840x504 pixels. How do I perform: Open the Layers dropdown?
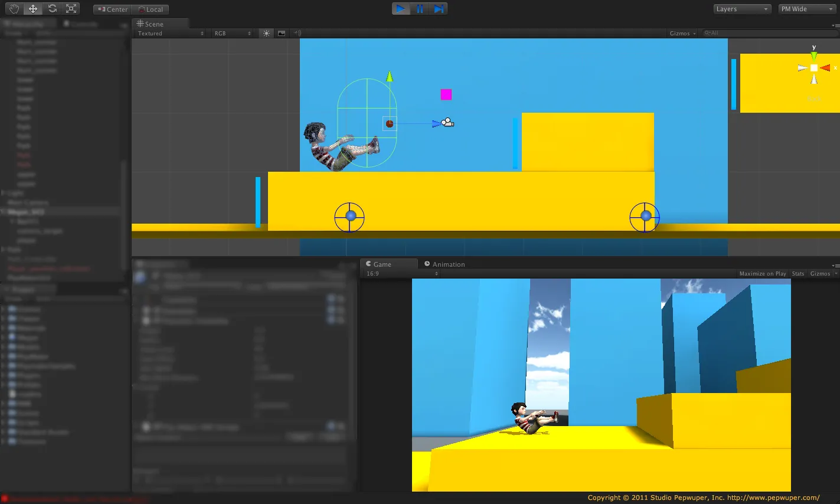(741, 9)
